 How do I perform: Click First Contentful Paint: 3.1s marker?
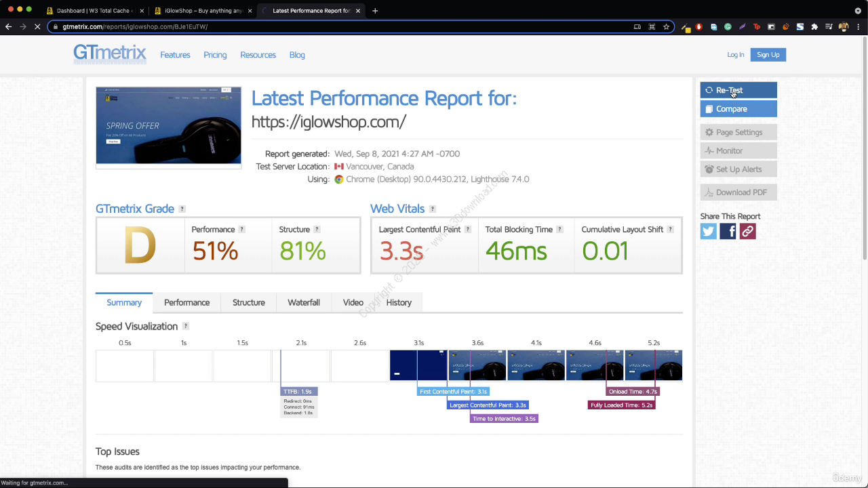coord(454,392)
